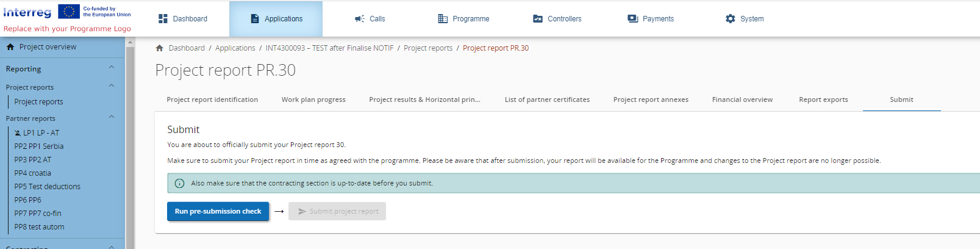Click the home icon in breadcrumb
The width and height of the screenshot is (980, 249).
coord(160,48)
